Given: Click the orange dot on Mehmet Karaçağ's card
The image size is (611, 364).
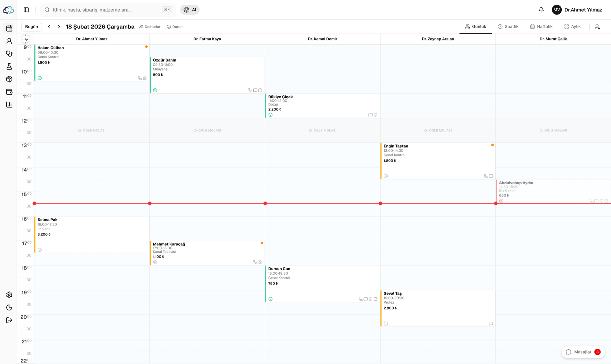Looking at the screenshot, I should click(x=262, y=243).
